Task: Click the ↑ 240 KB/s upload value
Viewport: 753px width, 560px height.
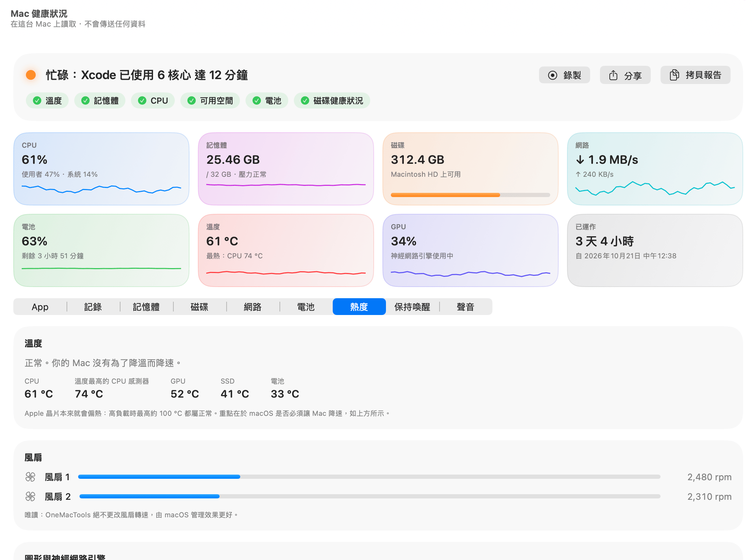Action: point(594,174)
